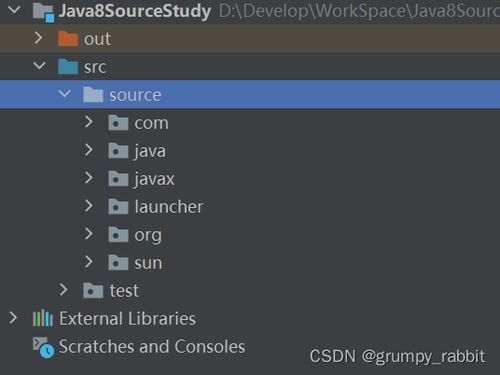Expand the javax package node
The width and height of the screenshot is (500, 375).
point(89,178)
